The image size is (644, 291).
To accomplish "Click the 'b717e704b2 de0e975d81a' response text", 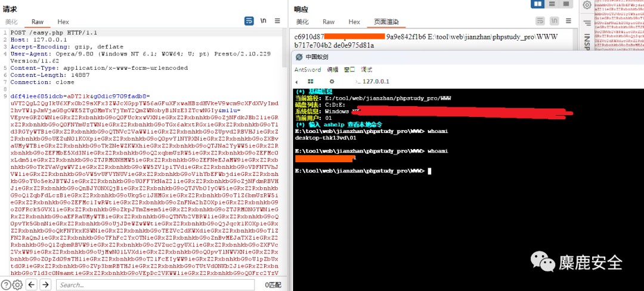I will (335, 45).
